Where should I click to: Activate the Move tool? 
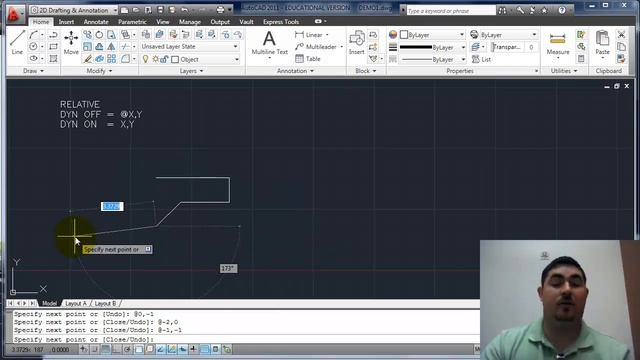(x=71, y=42)
